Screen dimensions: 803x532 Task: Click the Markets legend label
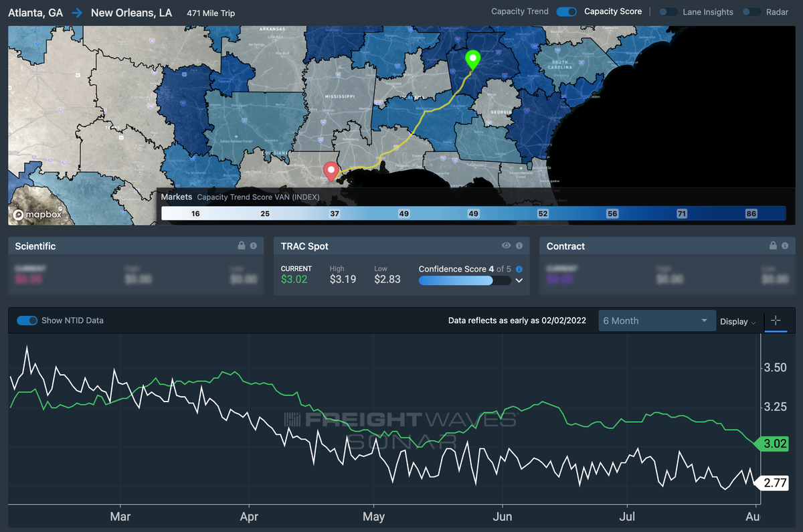coord(177,197)
